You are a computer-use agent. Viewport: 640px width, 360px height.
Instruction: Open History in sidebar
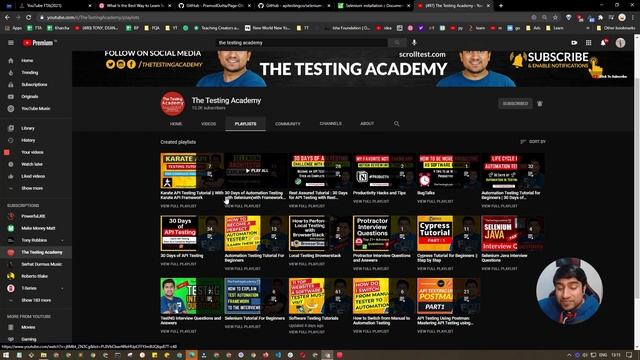[x=36, y=140]
